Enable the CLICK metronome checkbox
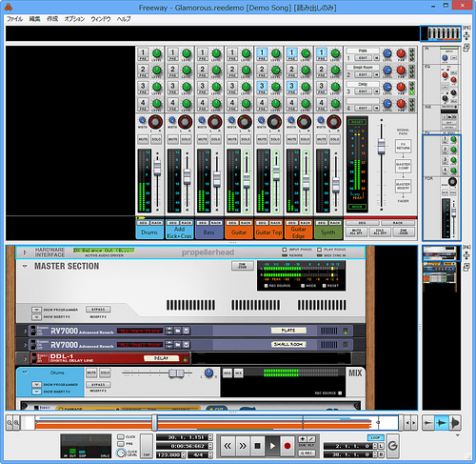This screenshot has height=464, width=476. point(121,436)
